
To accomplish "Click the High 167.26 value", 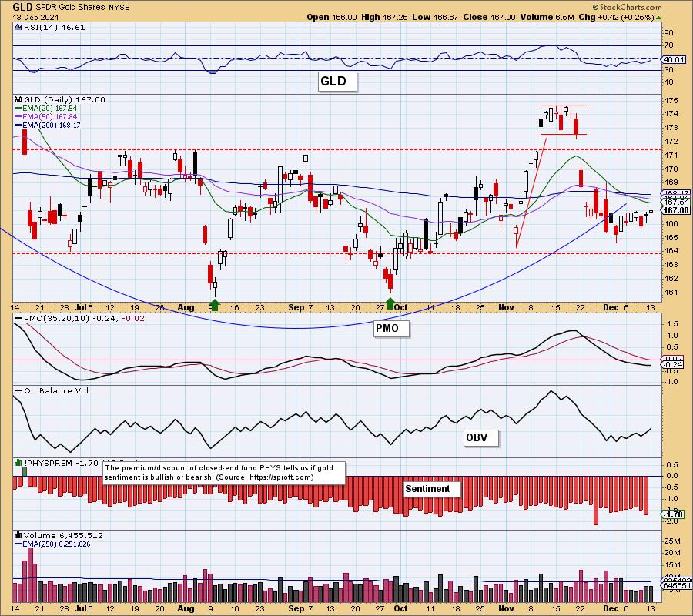I will click(384, 17).
